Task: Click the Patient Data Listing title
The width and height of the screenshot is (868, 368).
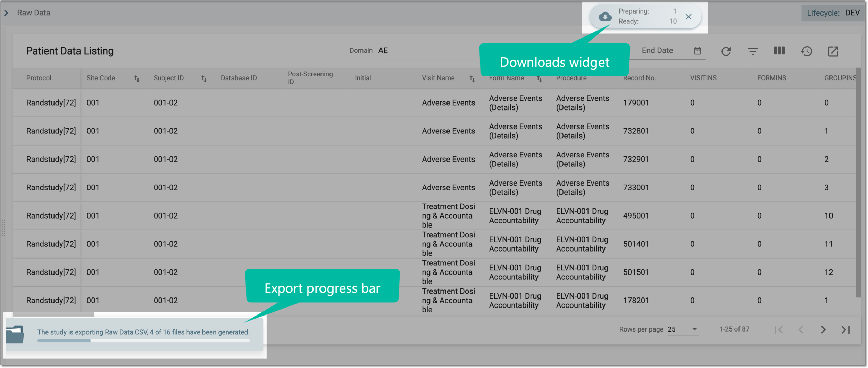Action: point(70,51)
